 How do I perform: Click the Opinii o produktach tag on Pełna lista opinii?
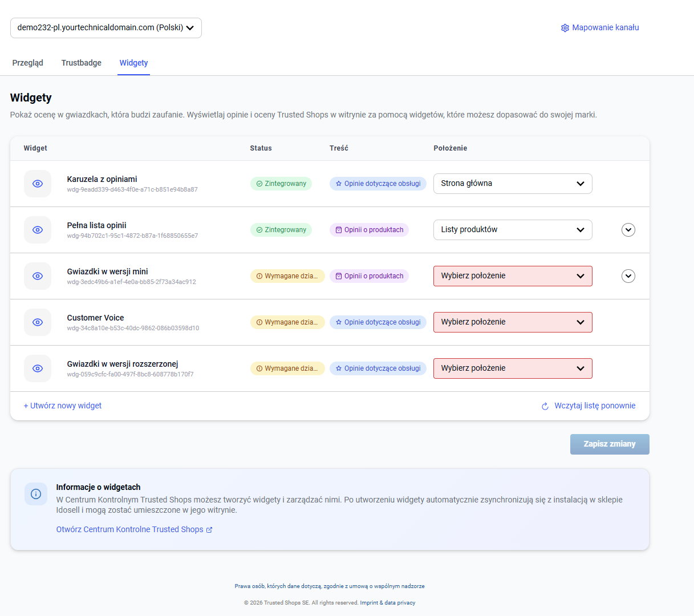(x=369, y=230)
